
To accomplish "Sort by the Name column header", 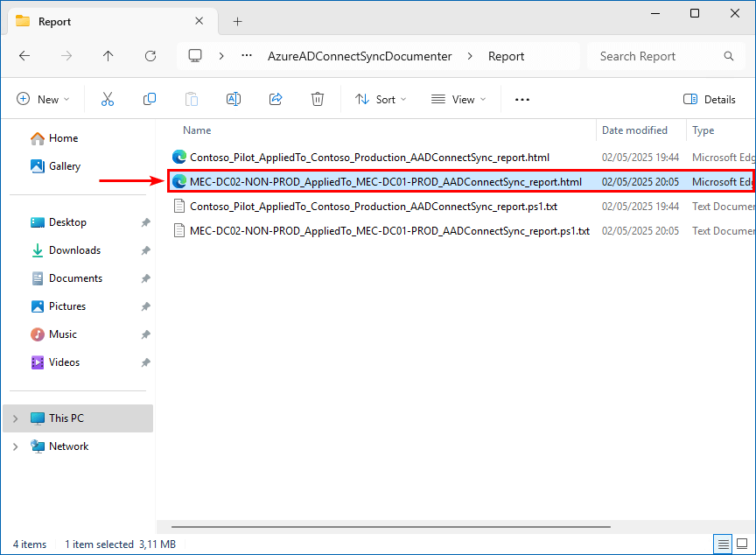I will 197,130.
